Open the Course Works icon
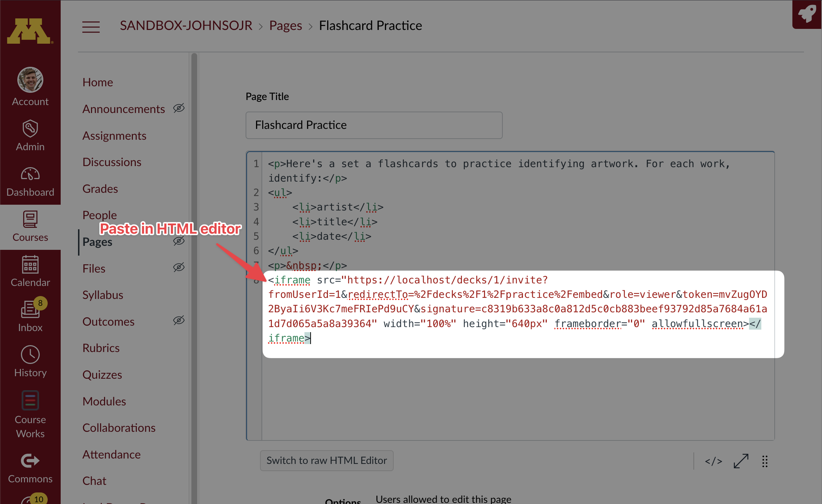This screenshot has width=822, height=504. pyautogui.click(x=30, y=400)
